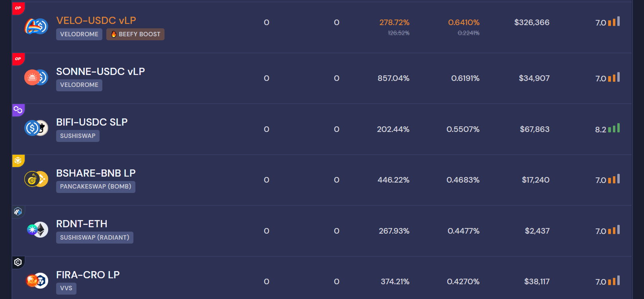Click the APY value 202.44%
644x299 pixels.
(393, 129)
